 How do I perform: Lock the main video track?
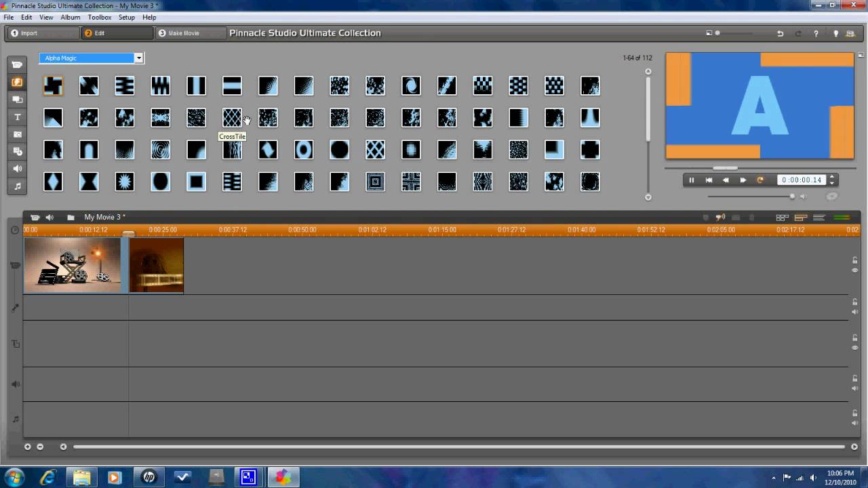tap(855, 260)
